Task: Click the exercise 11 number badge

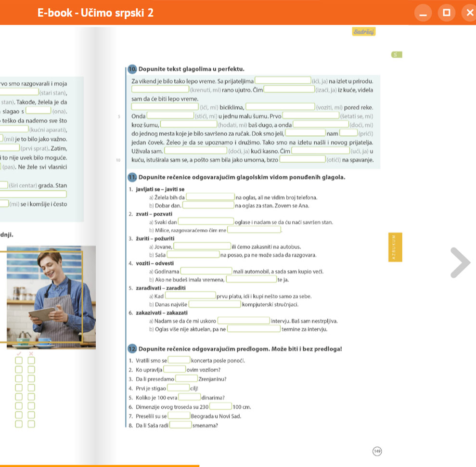Action: pyautogui.click(x=131, y=178)
